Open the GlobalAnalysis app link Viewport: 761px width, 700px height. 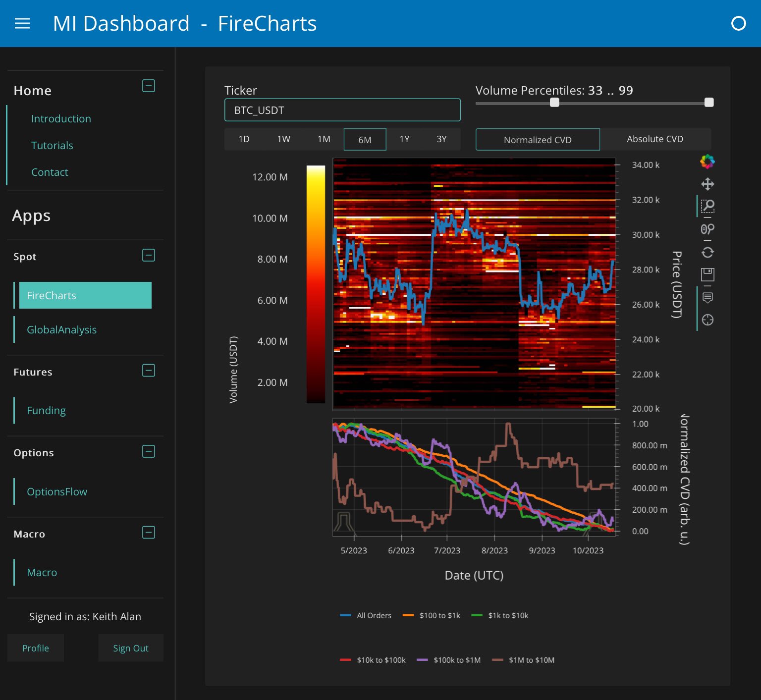coord(61,329)
